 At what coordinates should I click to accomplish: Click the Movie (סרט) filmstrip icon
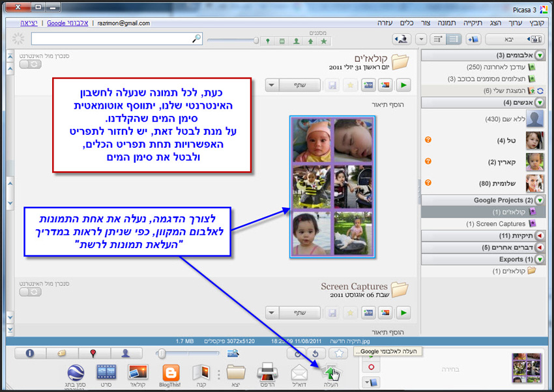click(x=106, y=372)
